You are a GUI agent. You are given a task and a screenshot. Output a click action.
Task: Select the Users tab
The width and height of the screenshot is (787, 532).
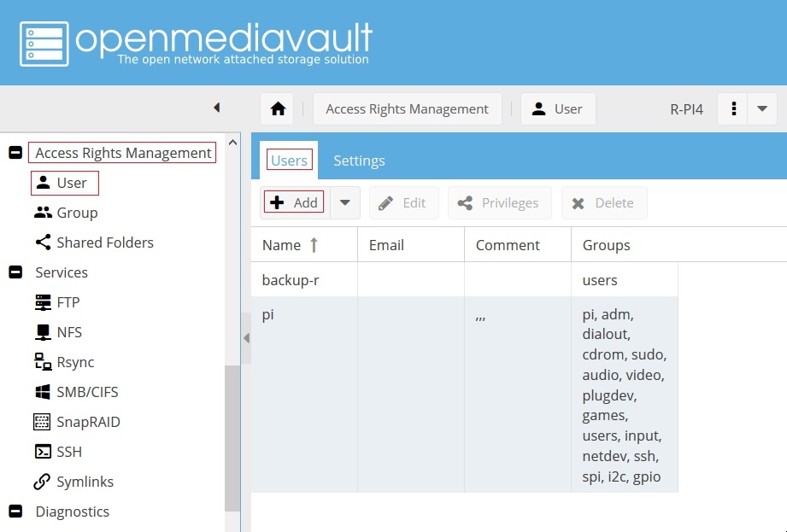pos(289,161)
